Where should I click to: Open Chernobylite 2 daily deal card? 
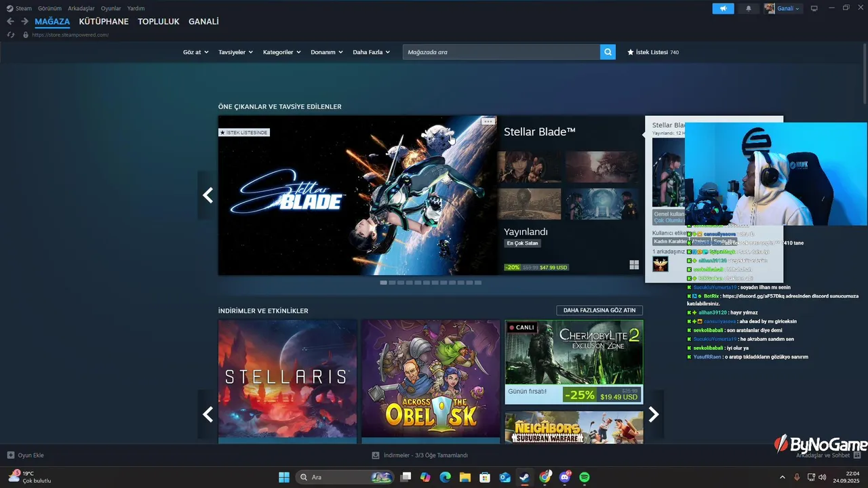pos(574,362)
